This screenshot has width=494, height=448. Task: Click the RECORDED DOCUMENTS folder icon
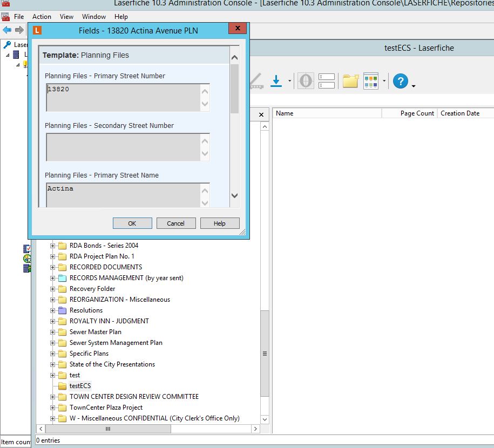point(63,267)
